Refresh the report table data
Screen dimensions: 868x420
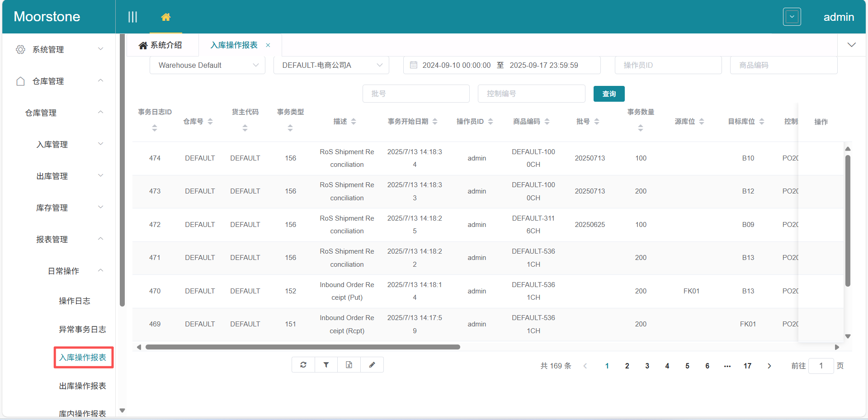tap(303, 364)
